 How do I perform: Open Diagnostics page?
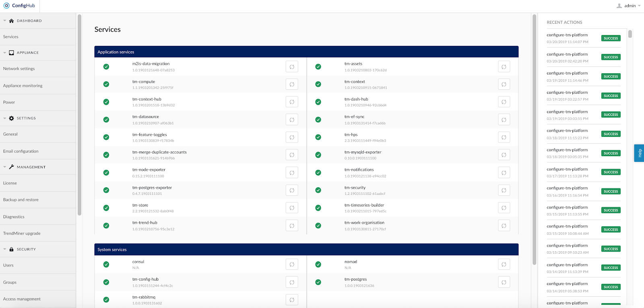[x=38, y=217]
